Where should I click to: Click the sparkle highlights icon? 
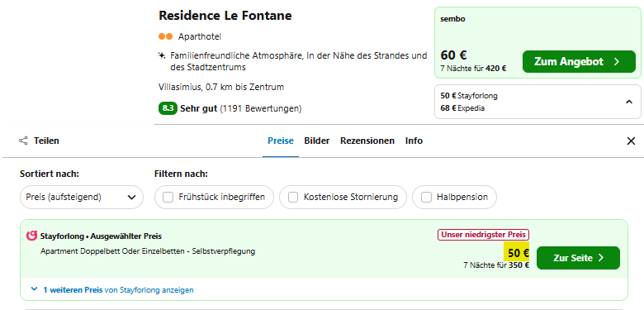point(162,55)
